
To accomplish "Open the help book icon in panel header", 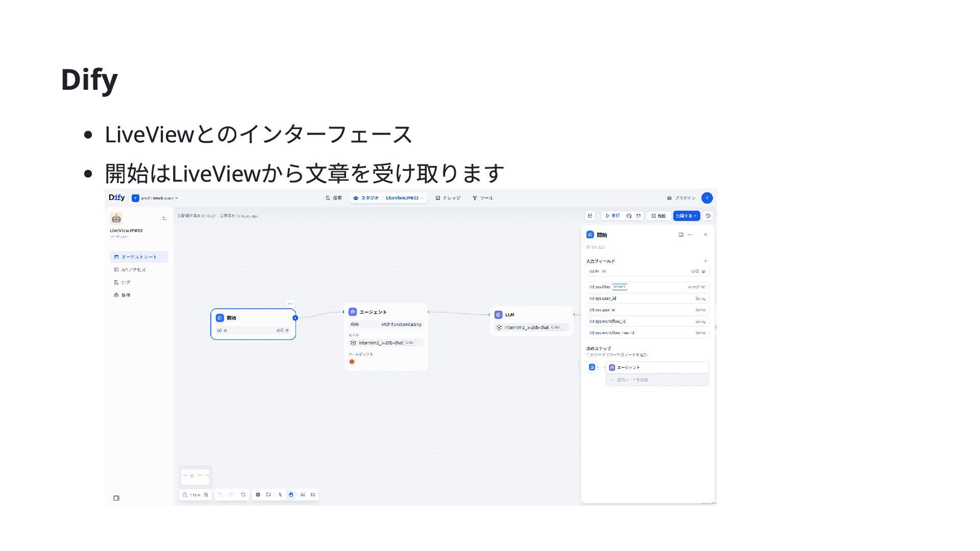I will [x=681, y=235].
